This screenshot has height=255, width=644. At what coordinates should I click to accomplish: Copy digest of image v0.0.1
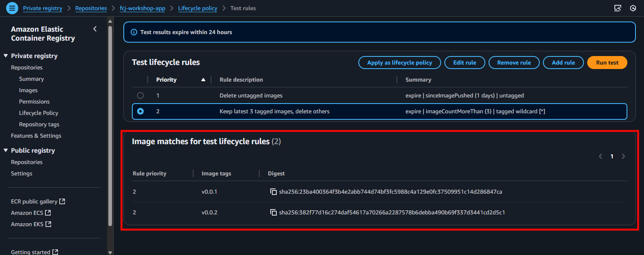(x=274, y=192)
